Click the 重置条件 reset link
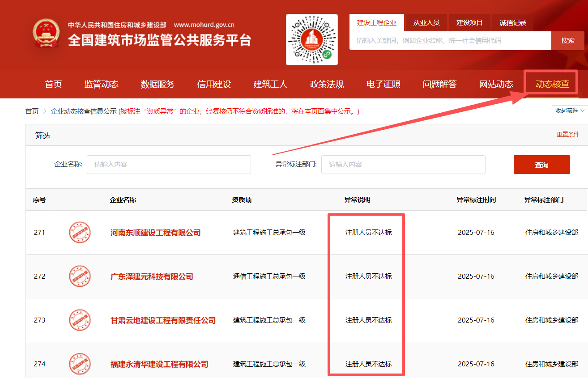Screen dimensions: 588x378 click(x=567, y=134)
